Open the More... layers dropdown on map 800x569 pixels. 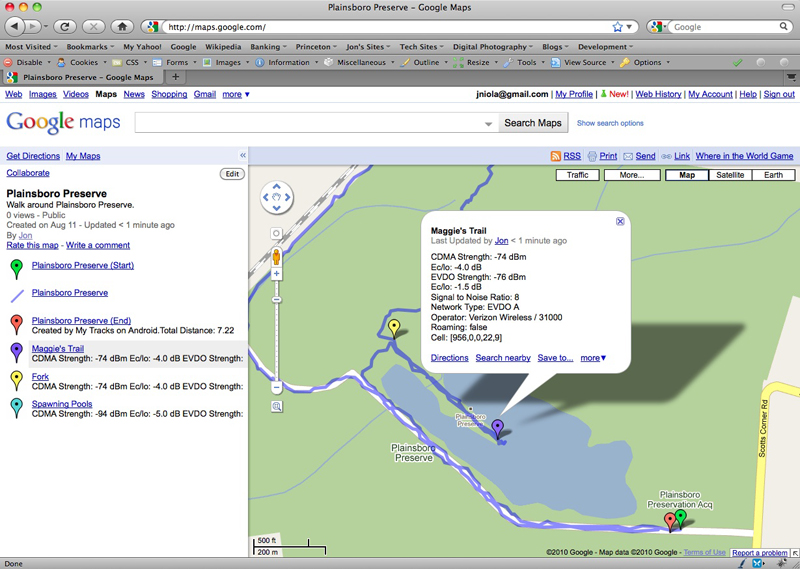[632, 175]
